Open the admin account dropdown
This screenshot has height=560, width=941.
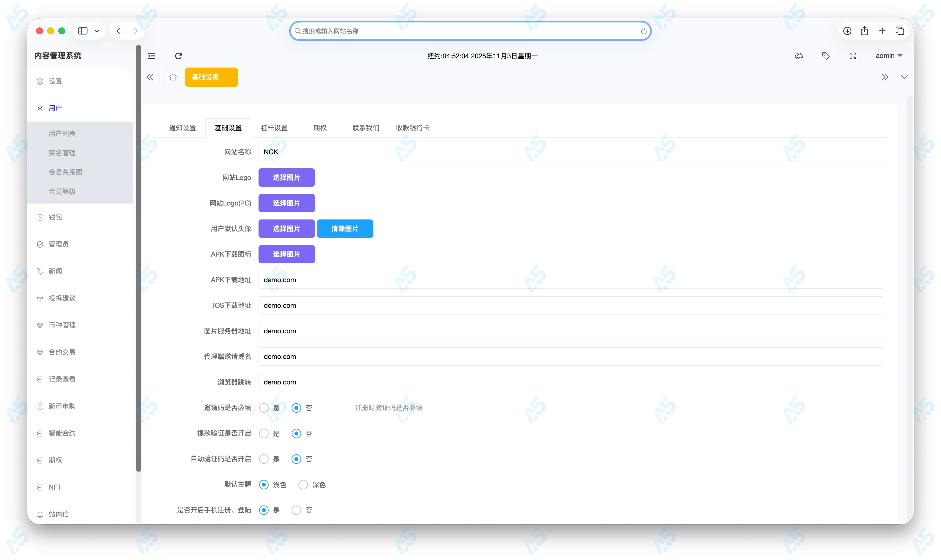(x=889, y=56)
